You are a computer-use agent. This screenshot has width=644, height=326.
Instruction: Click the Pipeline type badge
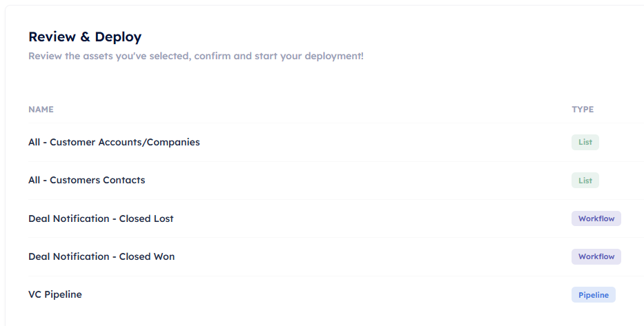[x=593, y=295]
